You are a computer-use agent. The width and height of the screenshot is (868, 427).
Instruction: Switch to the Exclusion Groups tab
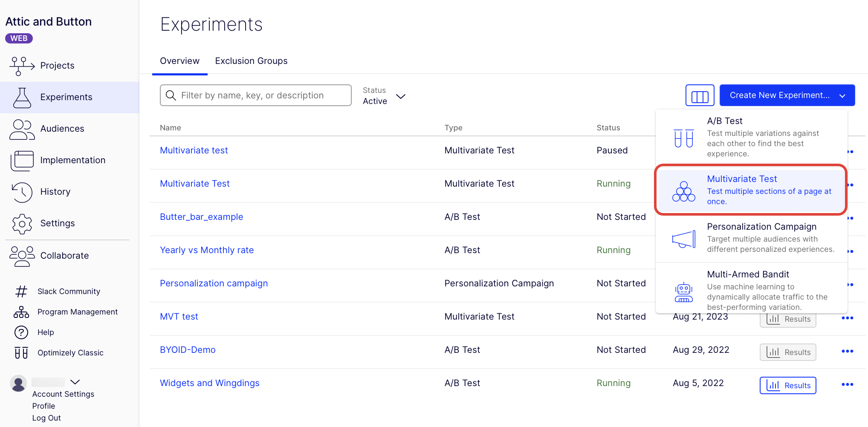coord(251,61)
